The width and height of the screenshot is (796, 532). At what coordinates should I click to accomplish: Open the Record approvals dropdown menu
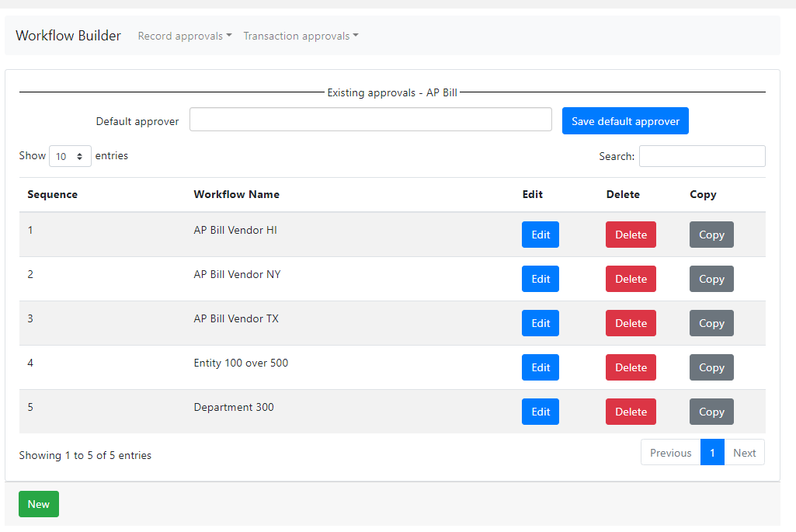point(184,36)
